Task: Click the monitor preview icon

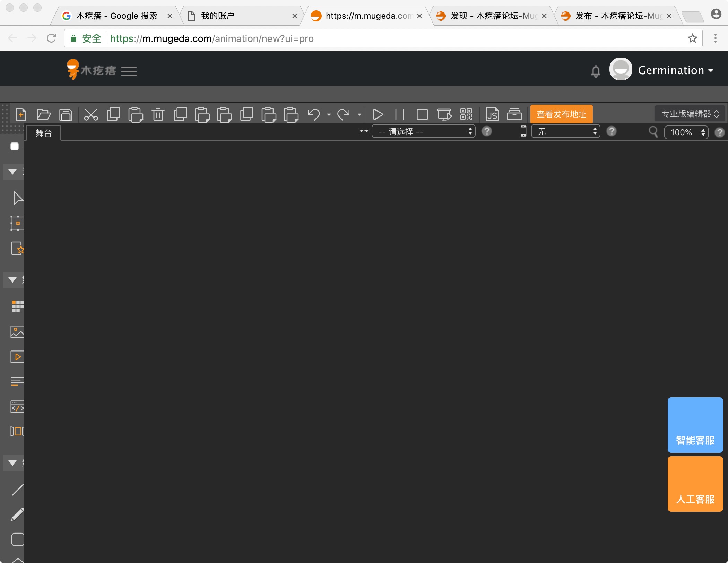Action: (444, 114)
